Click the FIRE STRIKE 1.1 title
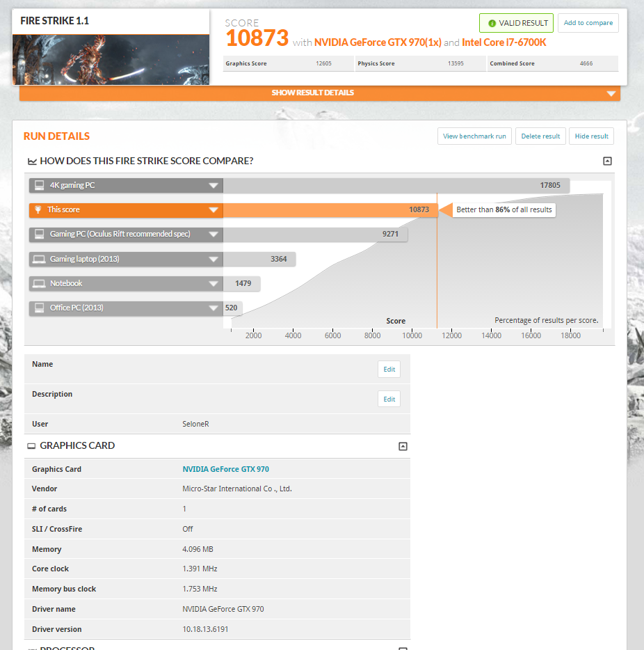Screen dimensions: 644x650 (x=55, y=21)
